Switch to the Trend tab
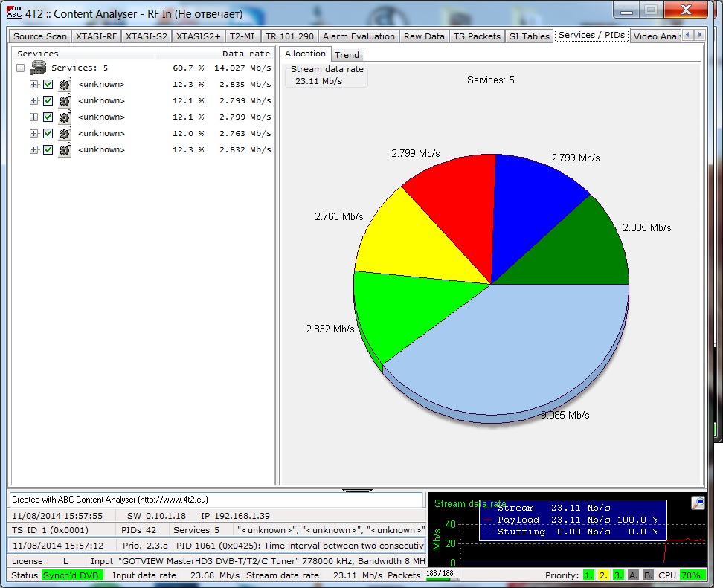Screen dimensions: 723x588 click(347, 55)
